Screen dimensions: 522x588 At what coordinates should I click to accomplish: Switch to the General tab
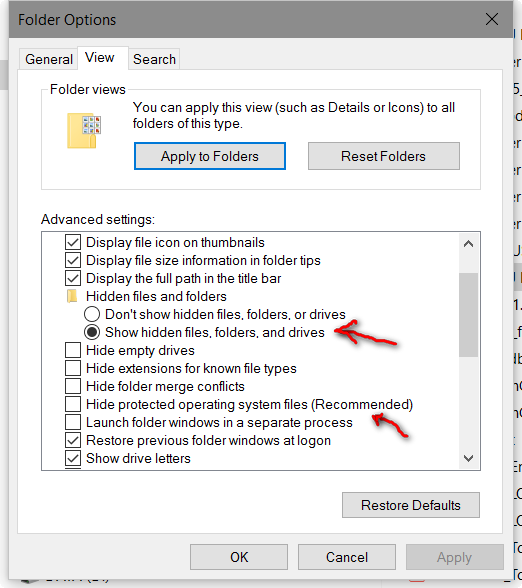[x=48, y=59]
